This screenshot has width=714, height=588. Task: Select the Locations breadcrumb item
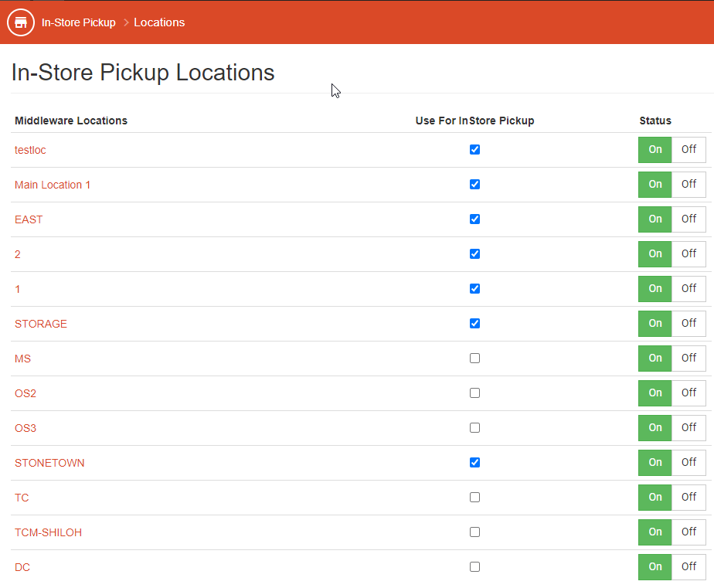coord(159,22)
